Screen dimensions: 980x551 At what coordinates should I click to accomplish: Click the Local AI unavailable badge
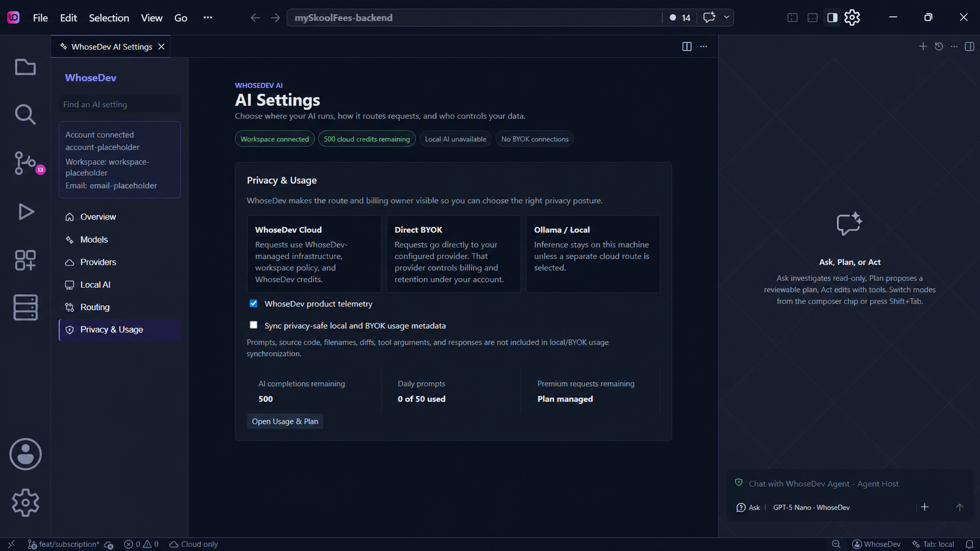pyautogui.click(x=455, y=139)
